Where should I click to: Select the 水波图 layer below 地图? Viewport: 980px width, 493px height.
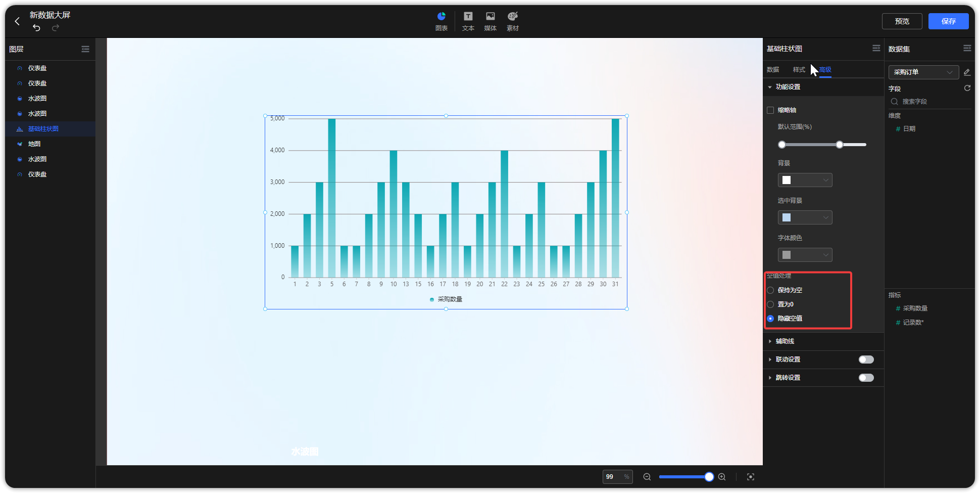[51, 159]
